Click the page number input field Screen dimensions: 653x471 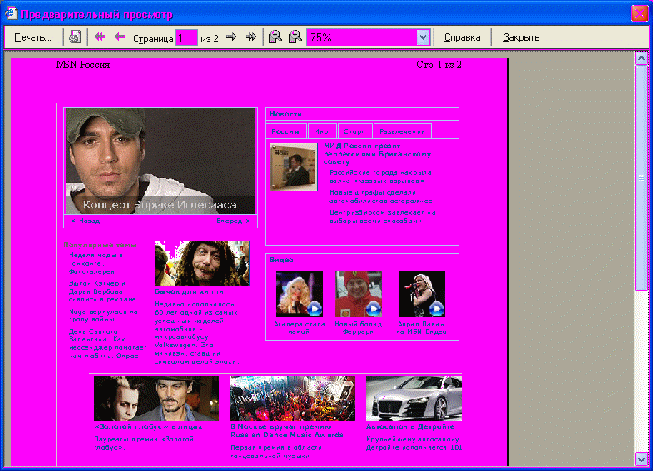tap(186, 37)
